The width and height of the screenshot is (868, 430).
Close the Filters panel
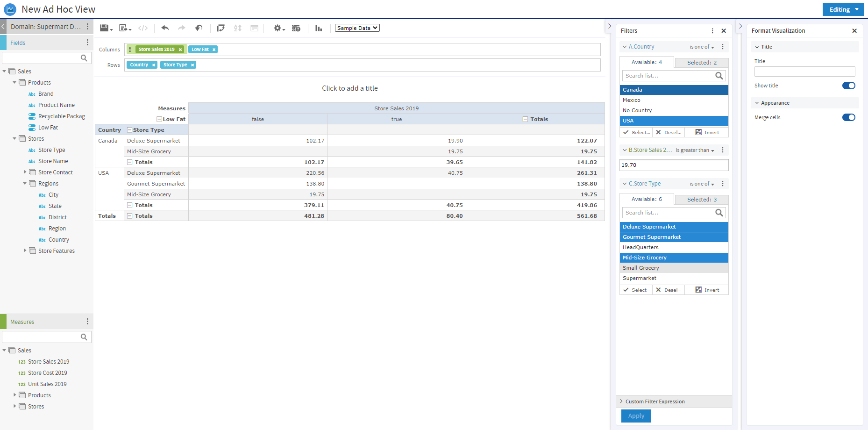coord(724,31)
